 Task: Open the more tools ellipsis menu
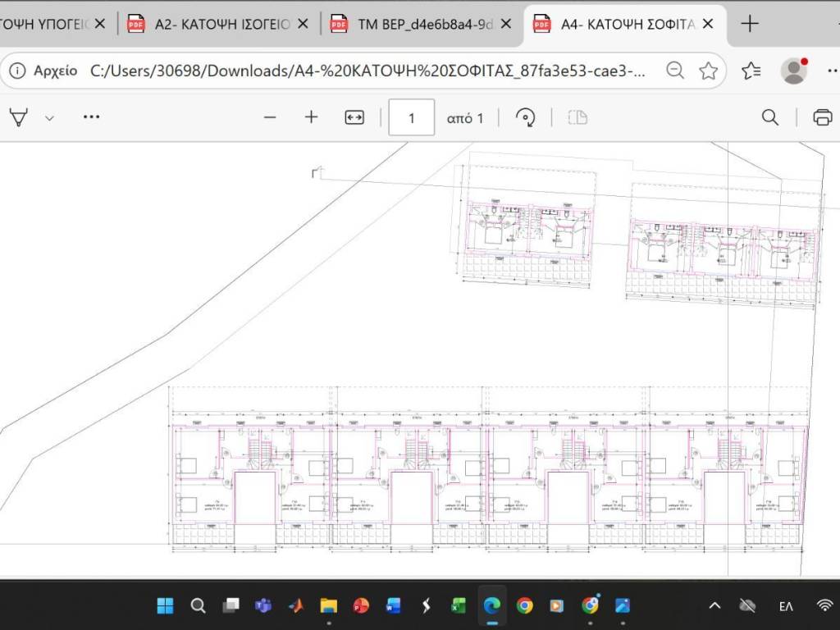(92, 117)
